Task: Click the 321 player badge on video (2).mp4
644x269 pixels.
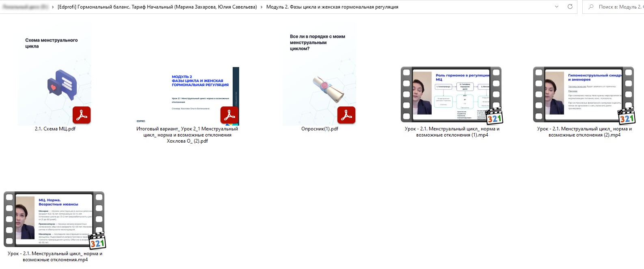Action: click(x=627, y=117)
